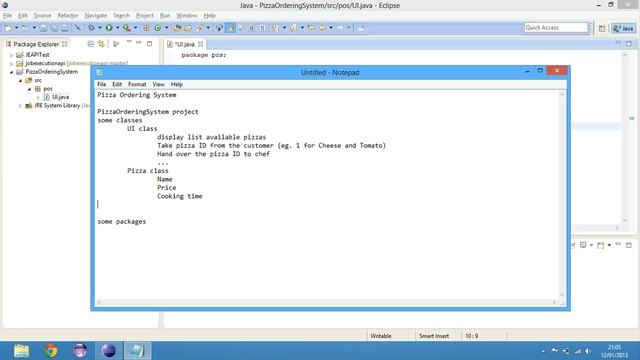
Task: Click the Notepad icon in taskbar
Action: tap(138, 351)
